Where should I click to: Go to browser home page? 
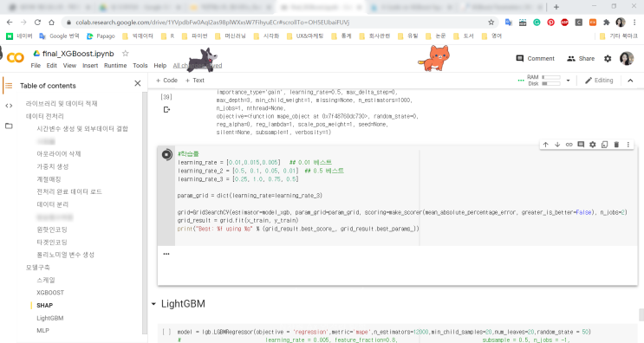(x=51, y=23)
